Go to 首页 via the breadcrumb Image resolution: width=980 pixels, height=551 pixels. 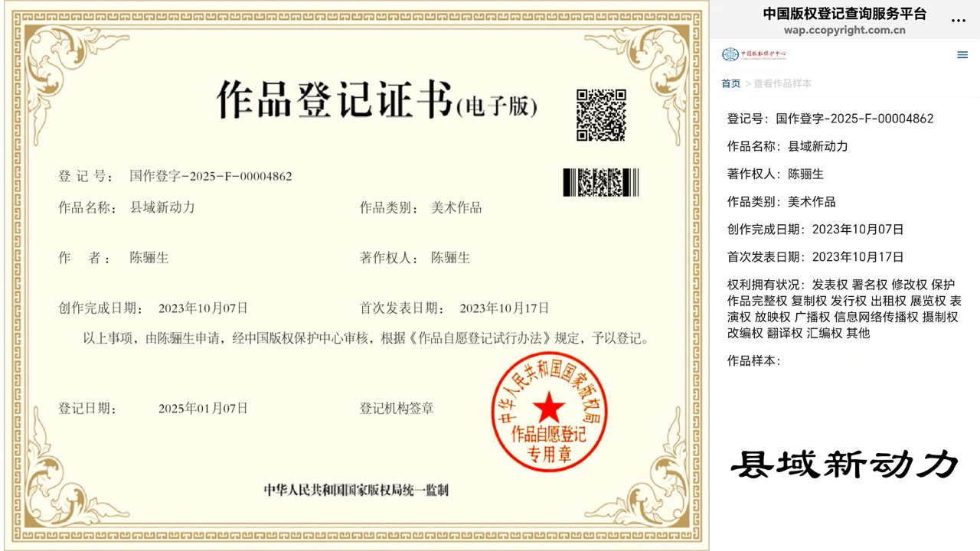[730, 83]
